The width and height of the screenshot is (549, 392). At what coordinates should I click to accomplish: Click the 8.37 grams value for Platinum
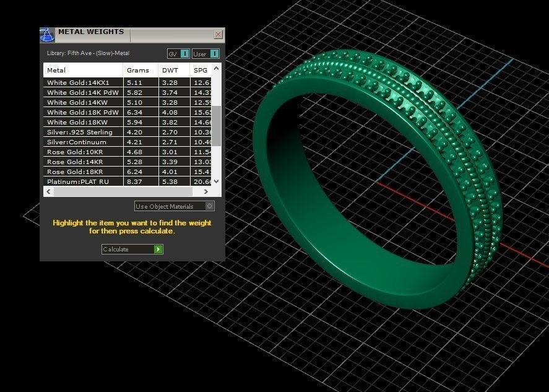tap(134, 181)
